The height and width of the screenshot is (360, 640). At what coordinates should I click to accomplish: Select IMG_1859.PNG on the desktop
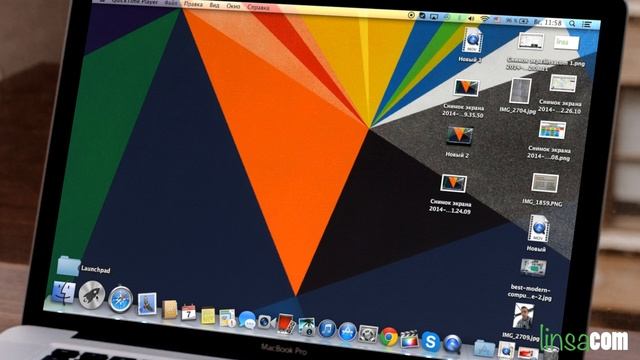tap(545, 183)
